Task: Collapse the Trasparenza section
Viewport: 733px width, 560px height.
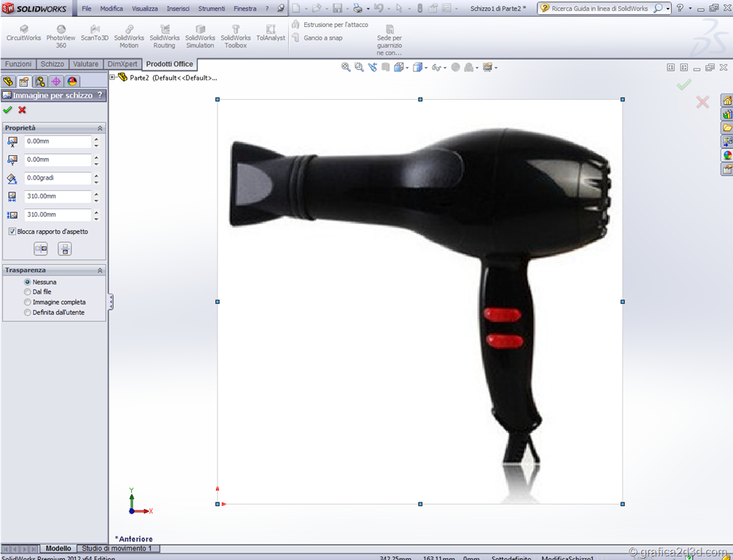Action: (x=100, y=270)
